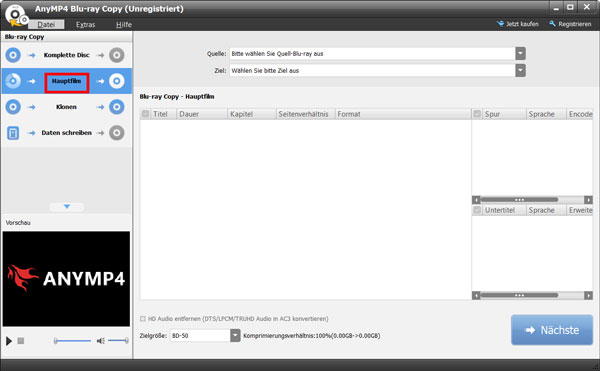The image size is (600, 371).
Task: Click the target disc icon in Hauptfilm row
Action: tap(117, 81)
